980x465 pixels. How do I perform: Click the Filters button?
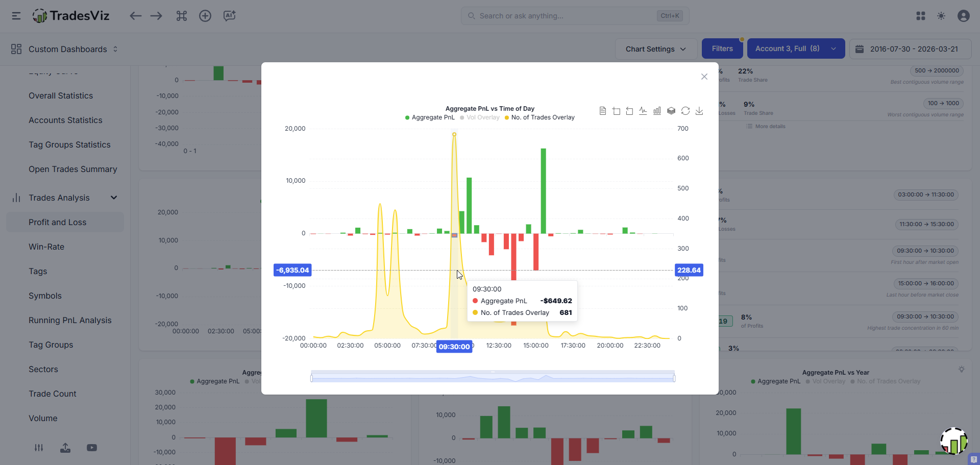pyautogui.click(x=722, y=48)
